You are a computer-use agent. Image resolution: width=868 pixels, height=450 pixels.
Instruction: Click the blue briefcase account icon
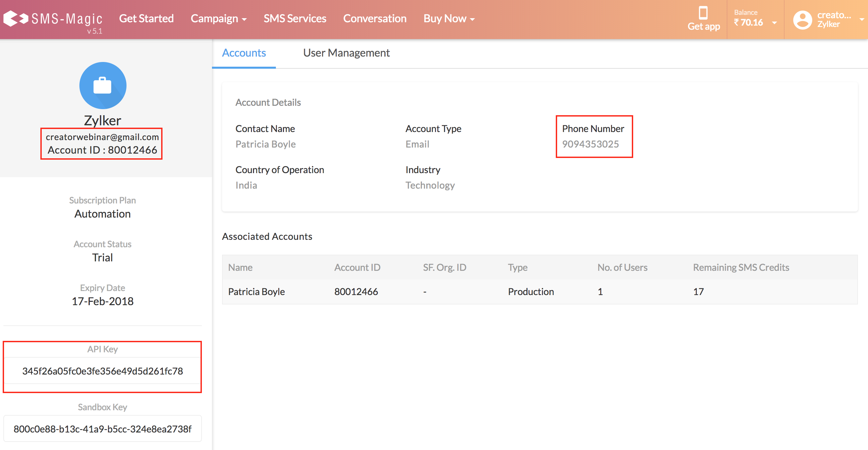pos(103,85)
